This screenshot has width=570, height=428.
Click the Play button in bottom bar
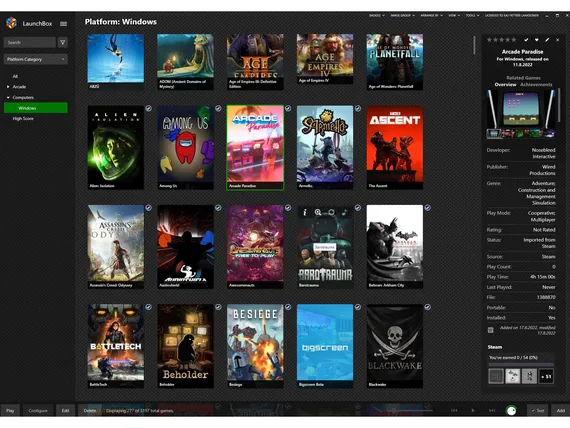pyautogui.click(x=10, y=411)
